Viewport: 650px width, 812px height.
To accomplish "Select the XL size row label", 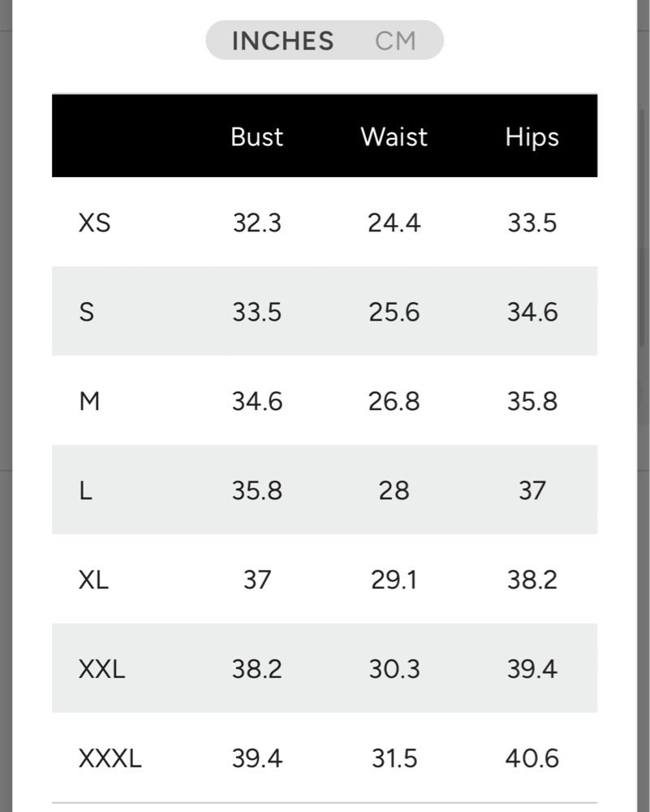I will (93, 580).
